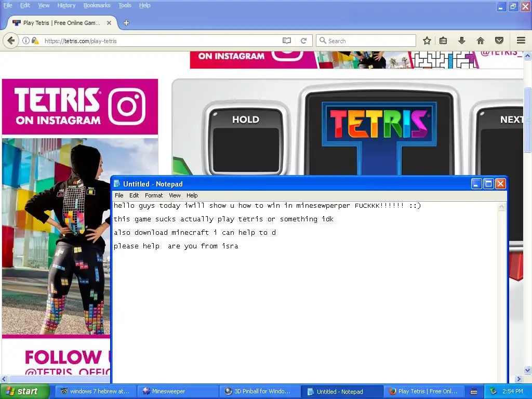Click Notepad title bar icon

click(117, 183)
